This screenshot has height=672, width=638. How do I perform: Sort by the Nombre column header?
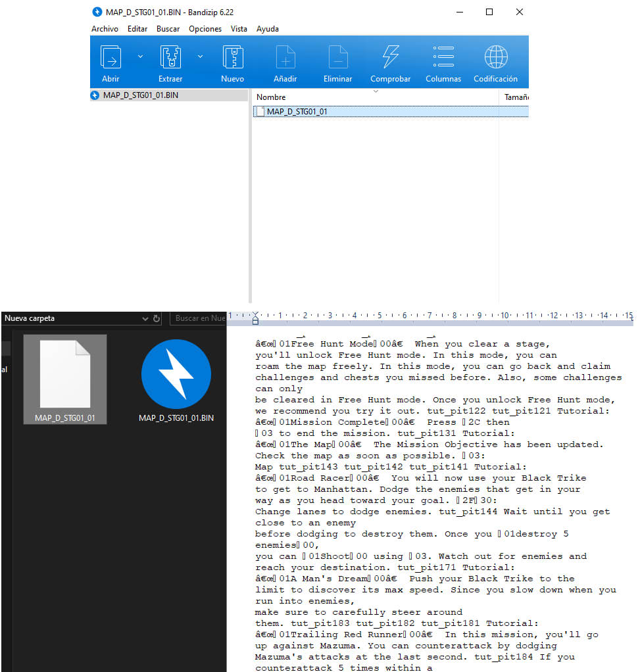tap(271, 97)
